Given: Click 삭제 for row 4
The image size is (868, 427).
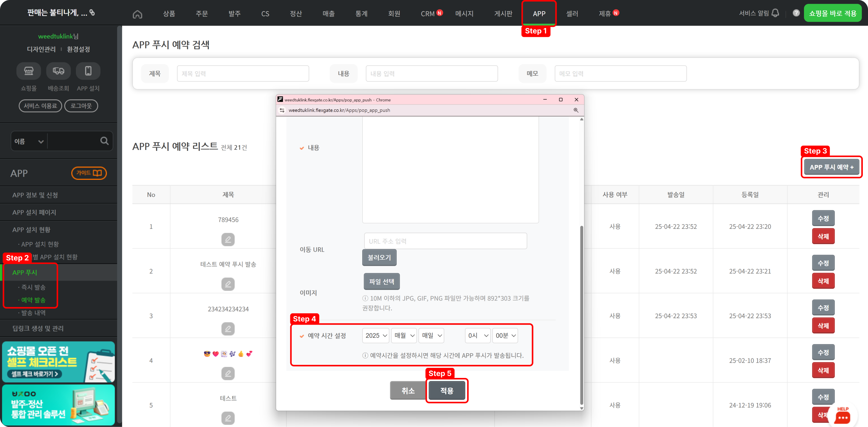Looking at the screenshot, I should click(823, 370).
